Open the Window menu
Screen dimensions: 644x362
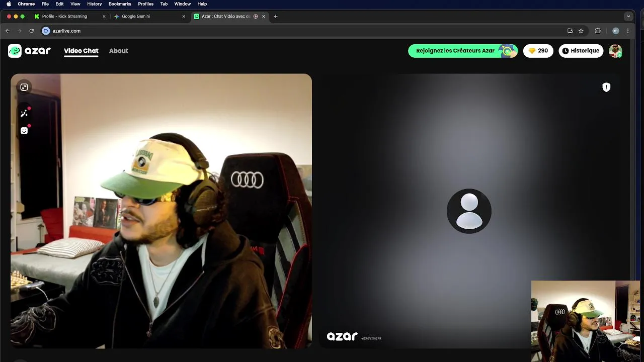tap(182, 4)
